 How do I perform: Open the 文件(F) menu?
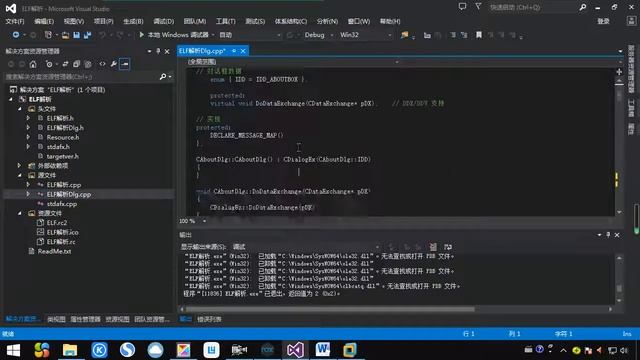point(15,21)
